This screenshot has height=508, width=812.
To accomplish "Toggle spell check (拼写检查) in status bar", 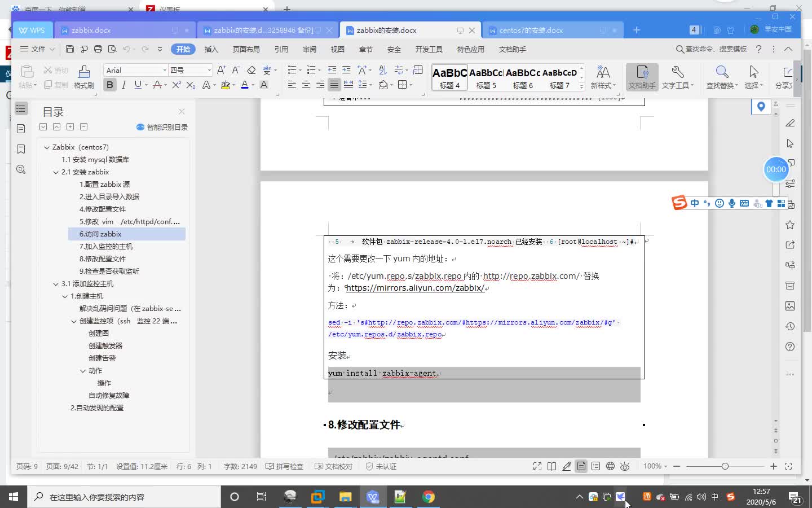I will point(285,466).
